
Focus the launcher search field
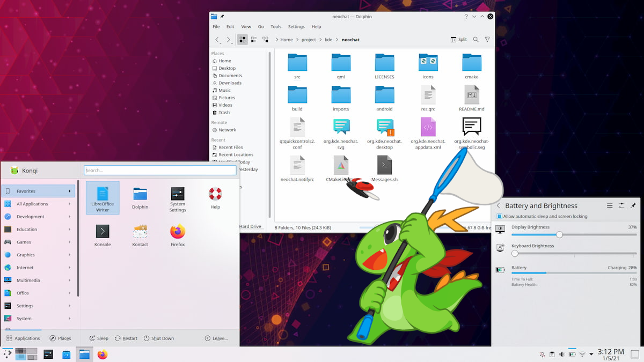[x=160, y=170]
